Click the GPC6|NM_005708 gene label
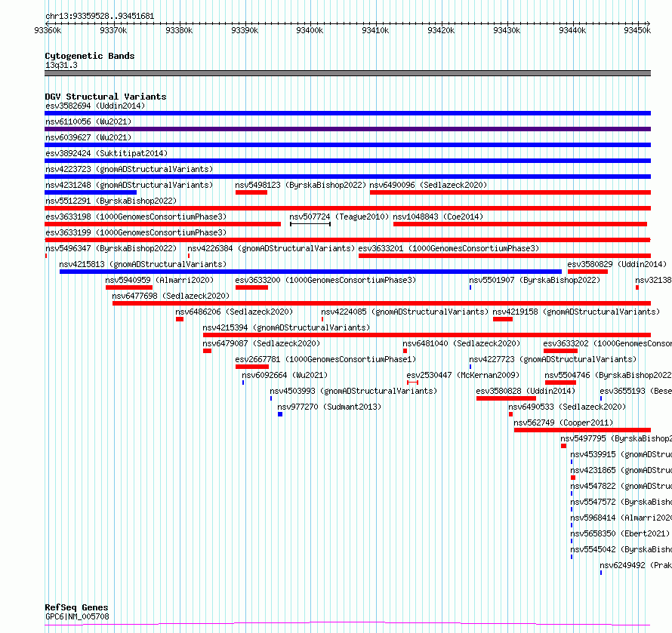 (77, 616)
